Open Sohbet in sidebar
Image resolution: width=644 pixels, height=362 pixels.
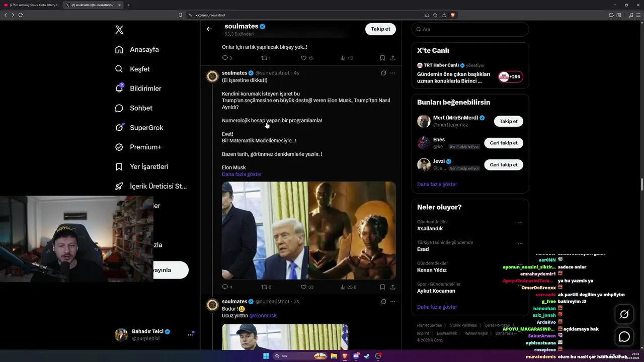tap(133, 108)
